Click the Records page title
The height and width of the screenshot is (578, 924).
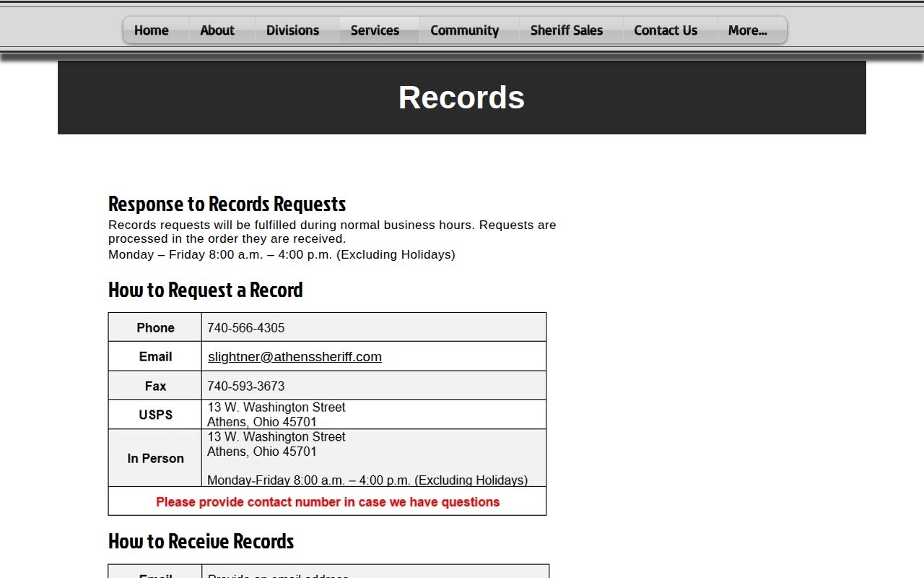461,98
